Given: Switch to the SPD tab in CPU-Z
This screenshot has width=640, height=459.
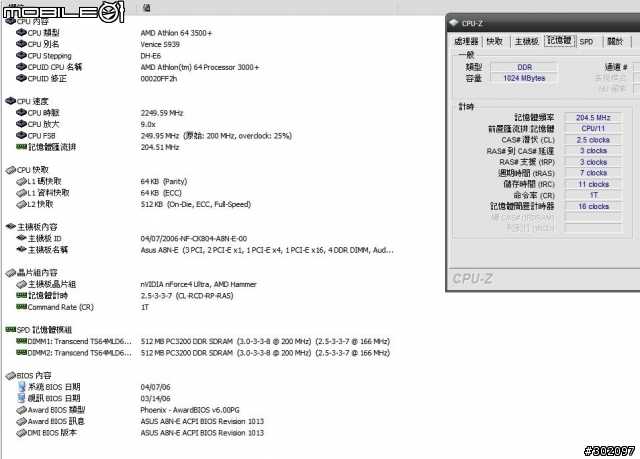Looking at the screenshot, I should pos(586,42).
